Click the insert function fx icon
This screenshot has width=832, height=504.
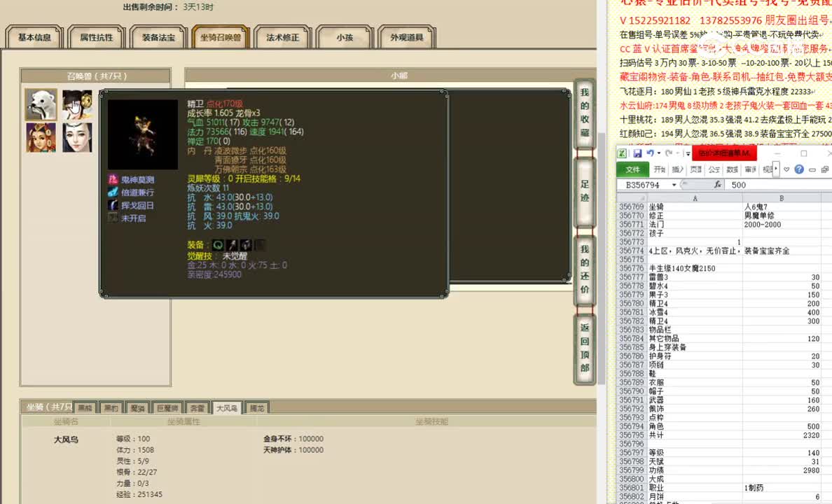(718, 184)
